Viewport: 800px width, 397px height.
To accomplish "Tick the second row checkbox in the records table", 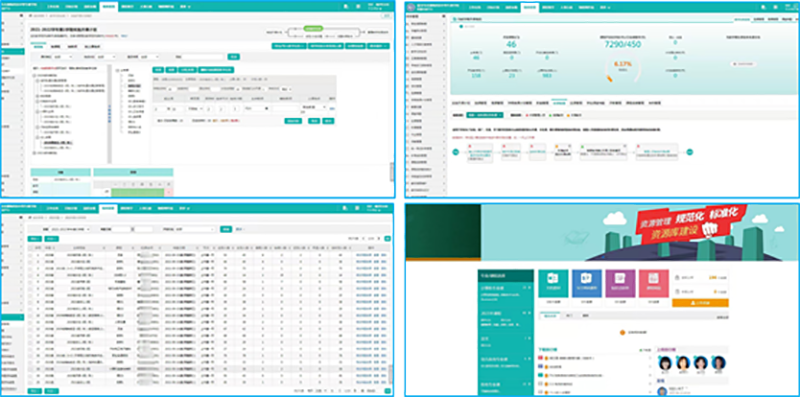I will pos(30,261).
